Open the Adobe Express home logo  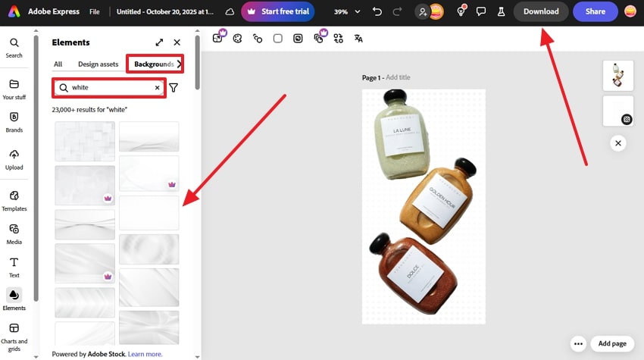tap(14, 11)
